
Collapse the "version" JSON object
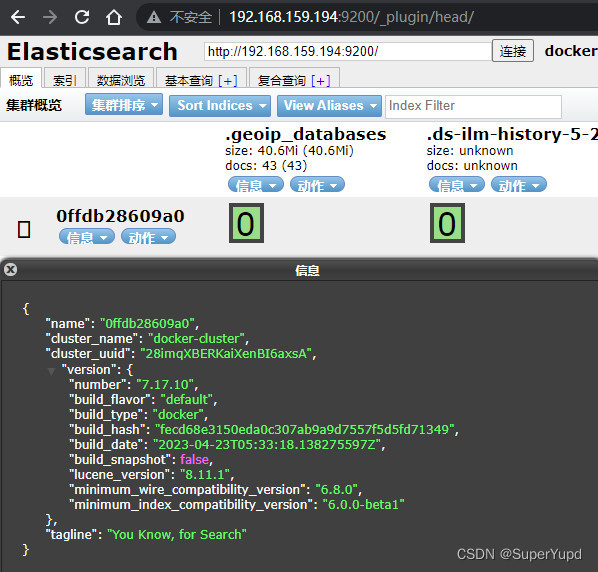coord(51,371)
